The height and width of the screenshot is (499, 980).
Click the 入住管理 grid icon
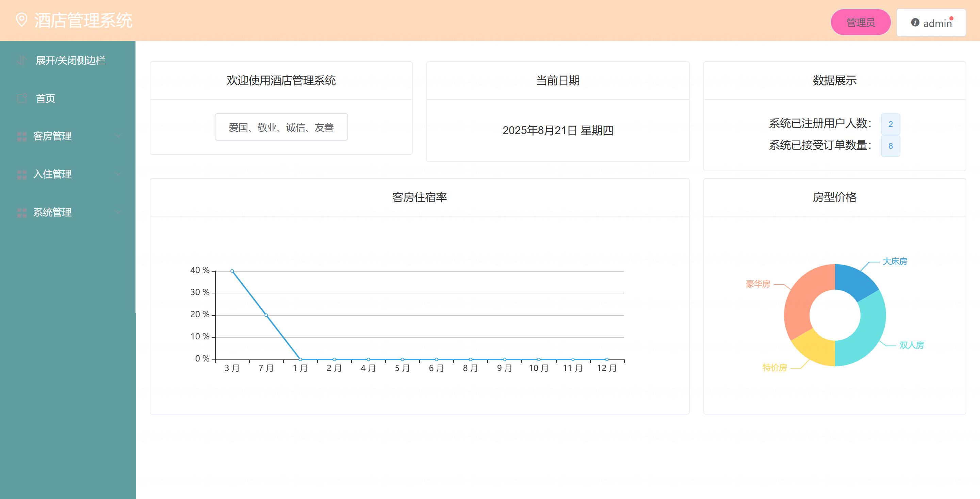[x=22, y=174]
